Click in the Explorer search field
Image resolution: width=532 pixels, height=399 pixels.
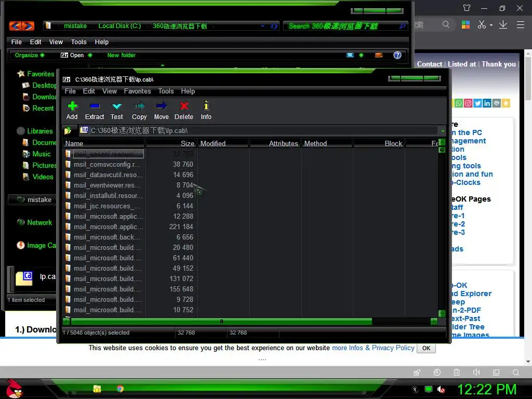click(x=342, y=26)
